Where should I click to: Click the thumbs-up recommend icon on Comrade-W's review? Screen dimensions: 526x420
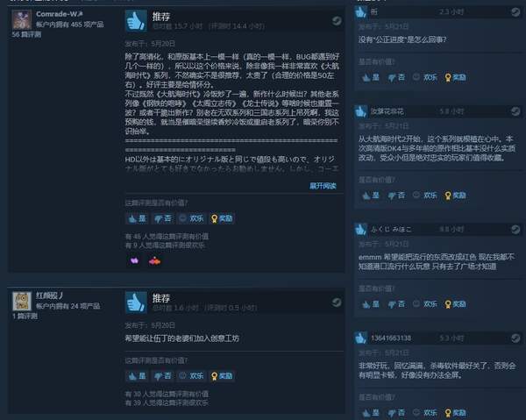[x=136, y=21]
